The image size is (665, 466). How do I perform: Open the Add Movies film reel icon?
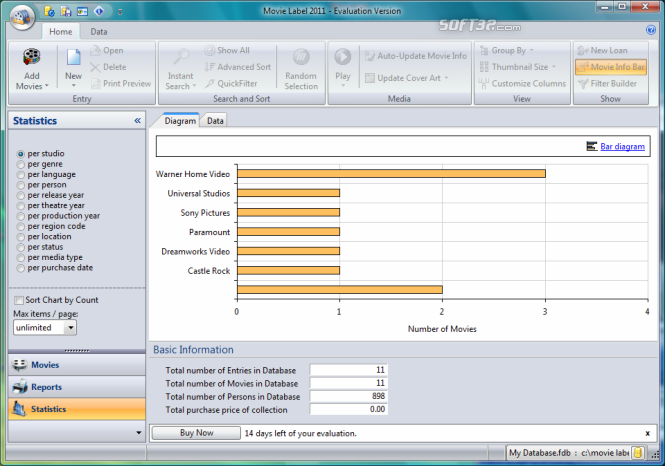pos(32,57)
